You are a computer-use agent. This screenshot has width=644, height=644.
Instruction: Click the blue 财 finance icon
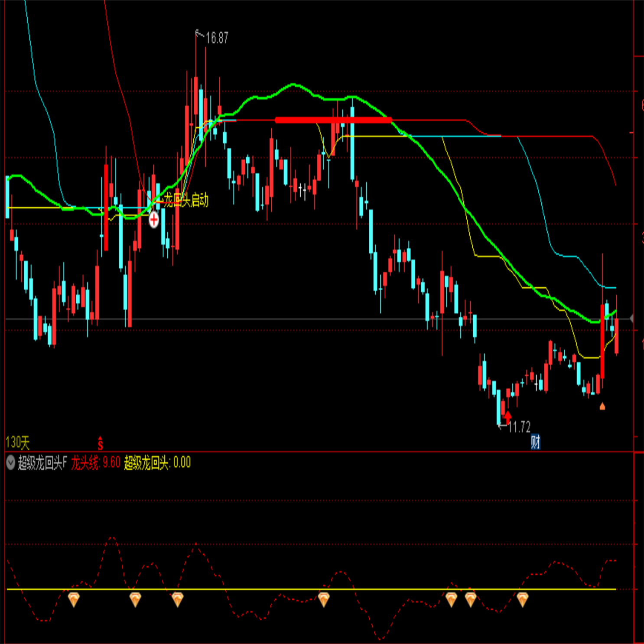pyautogui.click(x=535, y=442)
